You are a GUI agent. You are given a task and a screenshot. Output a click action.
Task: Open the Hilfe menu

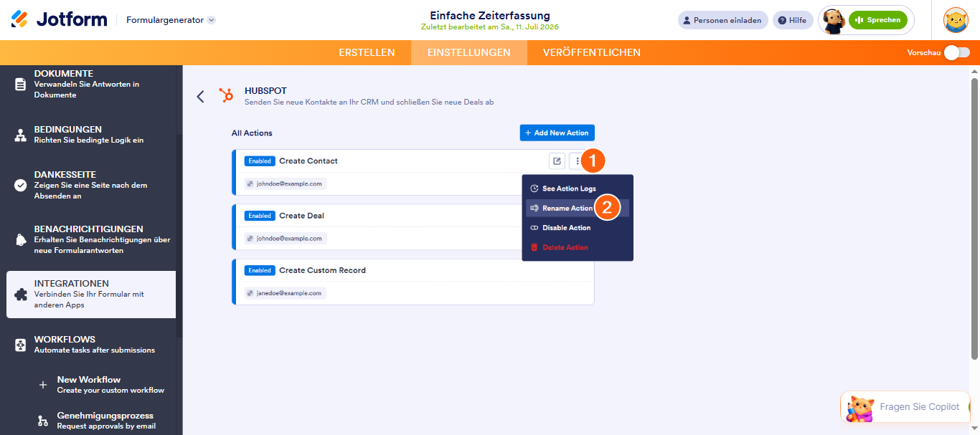(793, 20)
